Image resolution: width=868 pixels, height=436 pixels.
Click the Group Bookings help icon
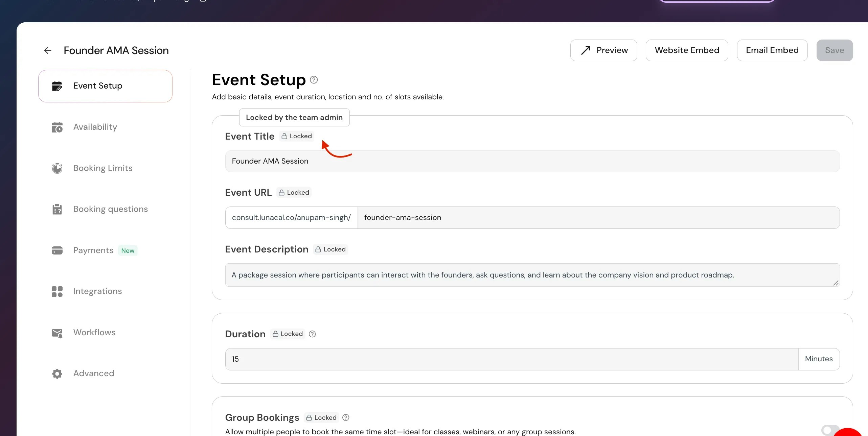point(345,417)
